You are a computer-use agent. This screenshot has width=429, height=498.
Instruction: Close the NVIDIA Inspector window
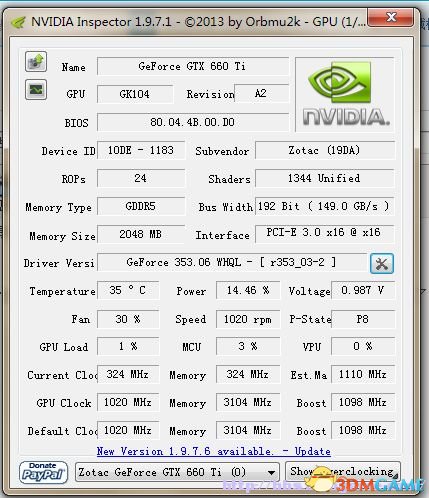(391, 17)
